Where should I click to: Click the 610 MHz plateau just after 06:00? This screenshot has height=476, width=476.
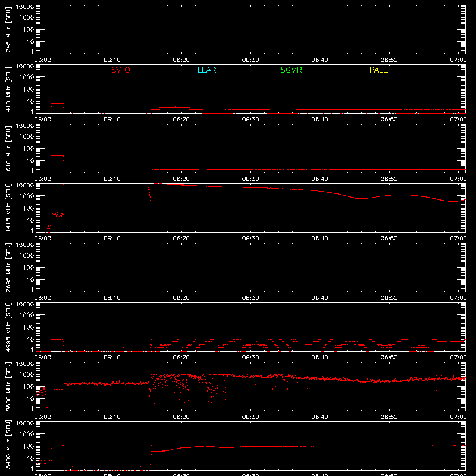click(x=57, y=156)
